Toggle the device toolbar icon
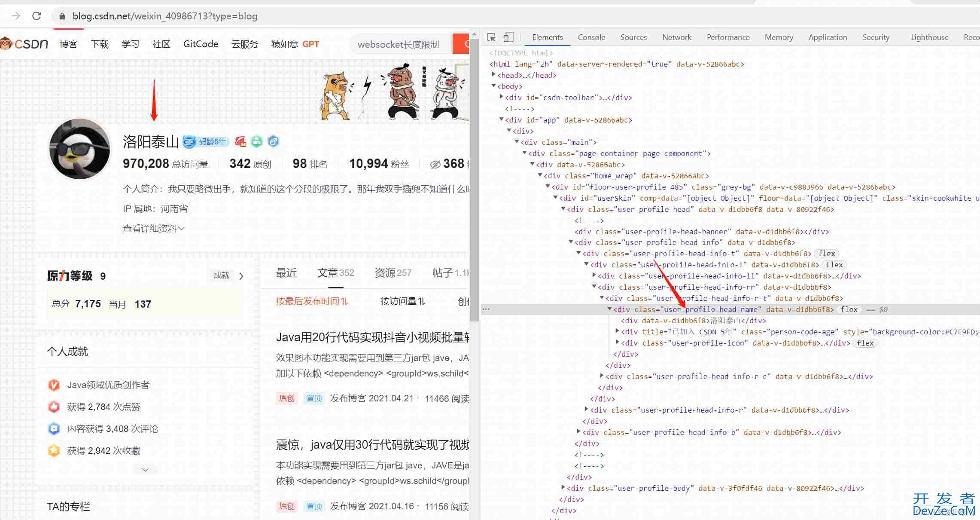The height and width of the screenshot is (520, 980). point(508,37)
